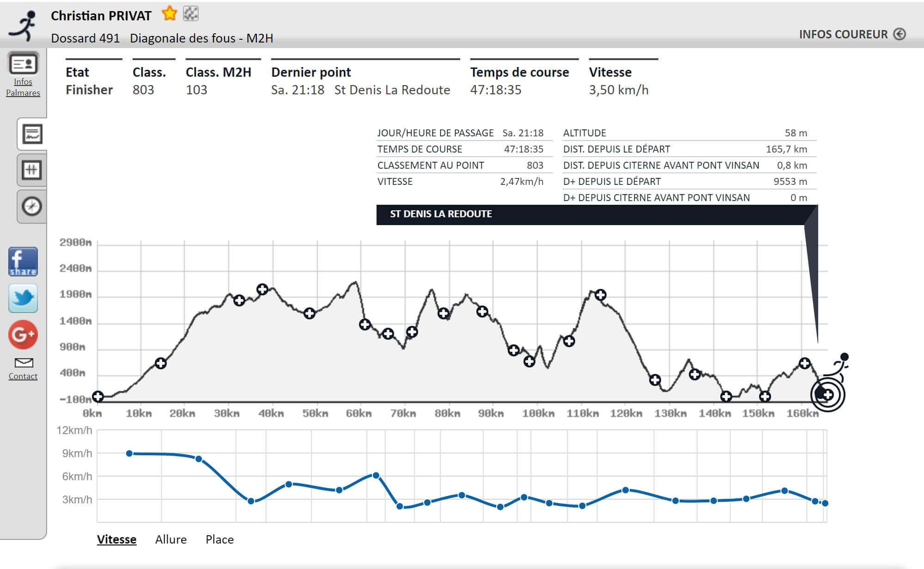Share via the Twitter bird icon
924x569 pixels.
(x=23, y=298)
